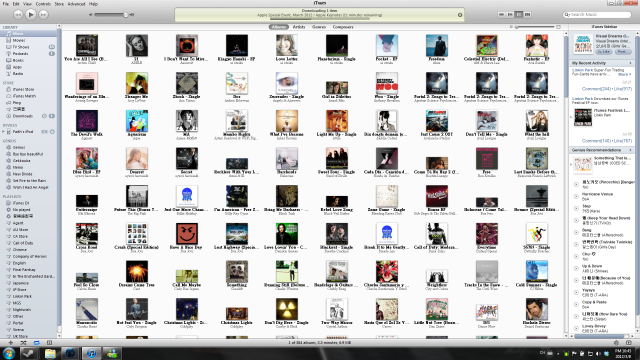This screenshot has height=360, width=640.
Task: Open Windows Start menu
Action: 9,353
